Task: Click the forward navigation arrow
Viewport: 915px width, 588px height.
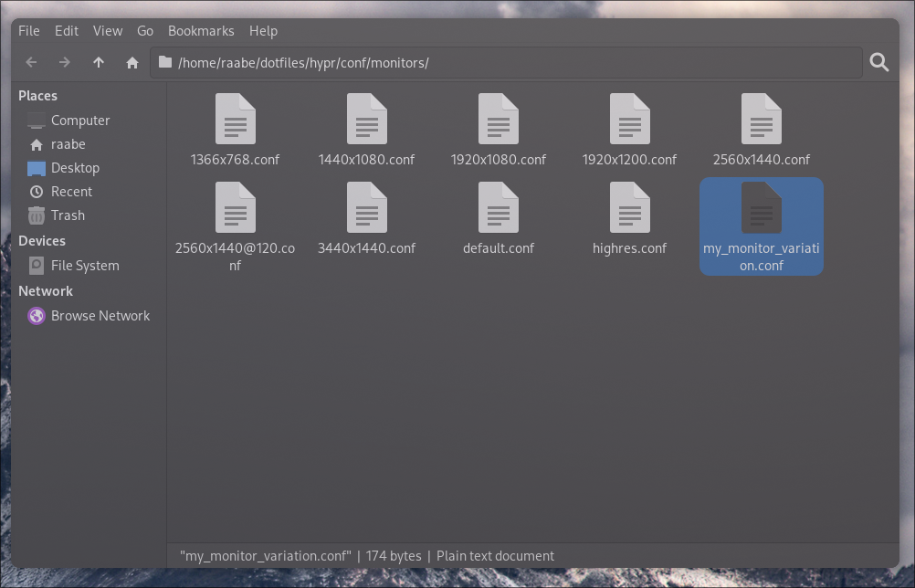Action: pos(65,62)
